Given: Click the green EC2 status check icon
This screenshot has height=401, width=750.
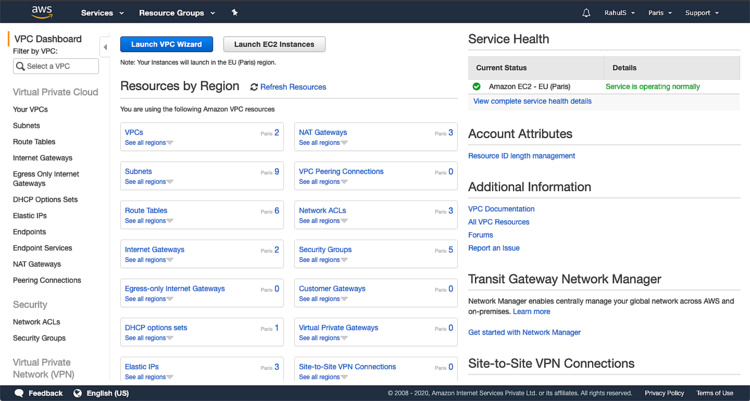Looking at the screenshot, I should tap(477, 86).
